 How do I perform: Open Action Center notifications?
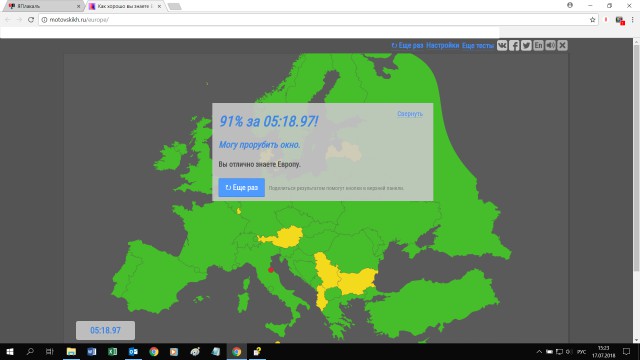pyautogui.click(x=627, y=351)
